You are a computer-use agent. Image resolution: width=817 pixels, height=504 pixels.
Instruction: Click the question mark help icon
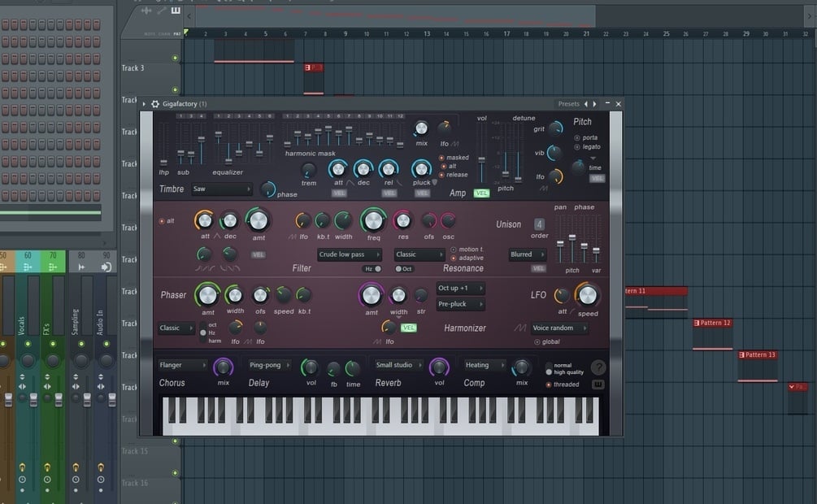click(598, 367)
